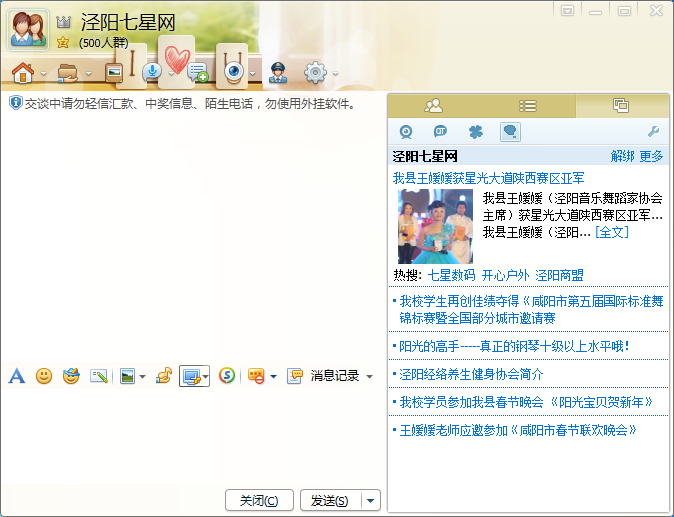
Task: Click the 解绑 unbind link
Action: 622,156
